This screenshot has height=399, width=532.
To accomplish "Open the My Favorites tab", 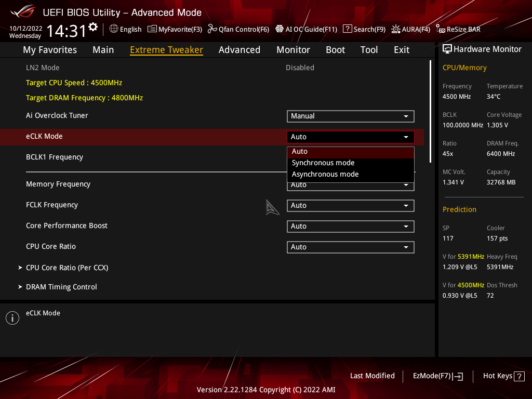I will pyautogui.click(x=50, y=50).
